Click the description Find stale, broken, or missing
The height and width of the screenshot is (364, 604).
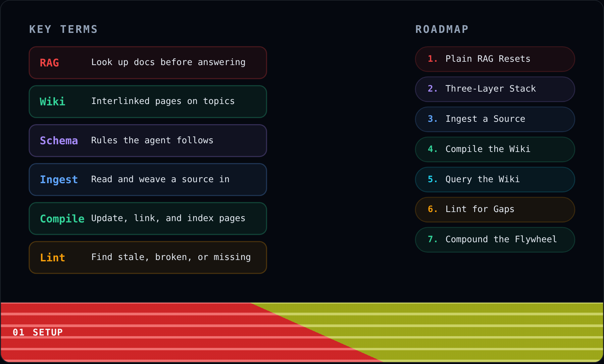click(x=171, y=257)
